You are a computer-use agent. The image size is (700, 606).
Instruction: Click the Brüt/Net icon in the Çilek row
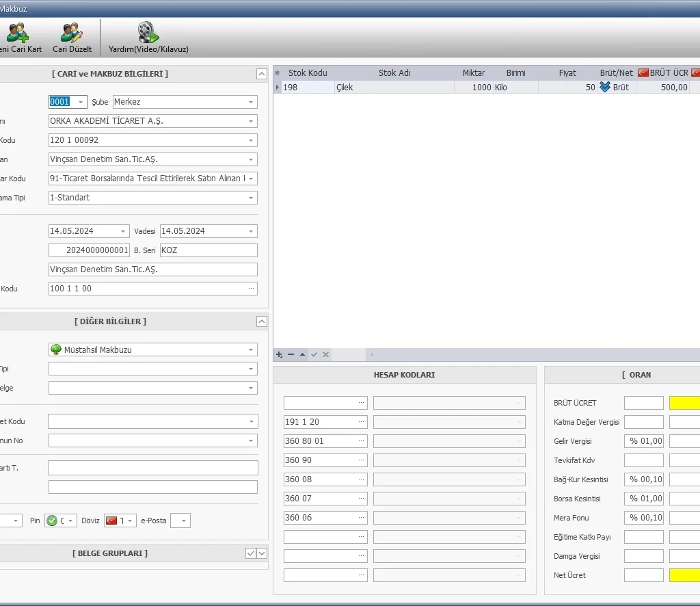(x=604, y=88)
